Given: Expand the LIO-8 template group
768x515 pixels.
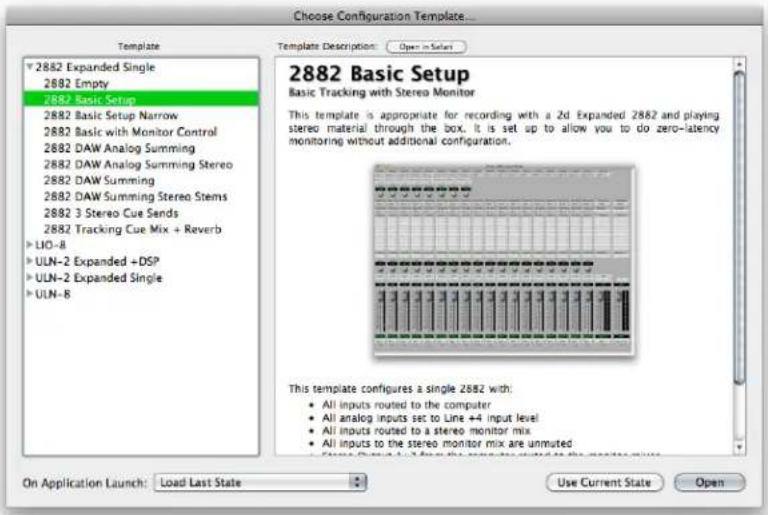Looking at the screenshot, I should (29, 244).
